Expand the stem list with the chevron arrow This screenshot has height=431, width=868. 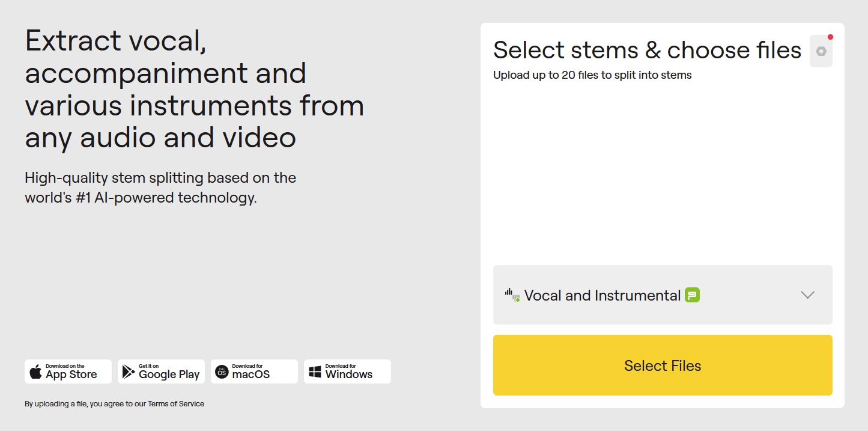click(807, 295)
